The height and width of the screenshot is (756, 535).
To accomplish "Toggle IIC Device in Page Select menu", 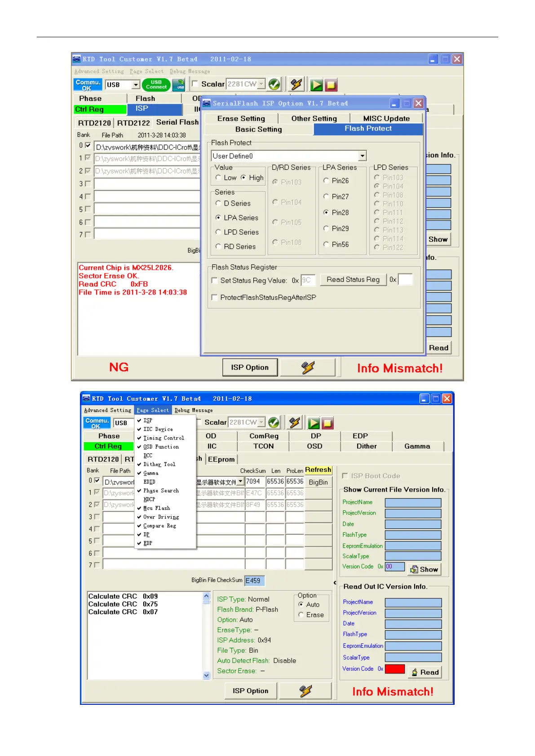I will click(158, 429).
